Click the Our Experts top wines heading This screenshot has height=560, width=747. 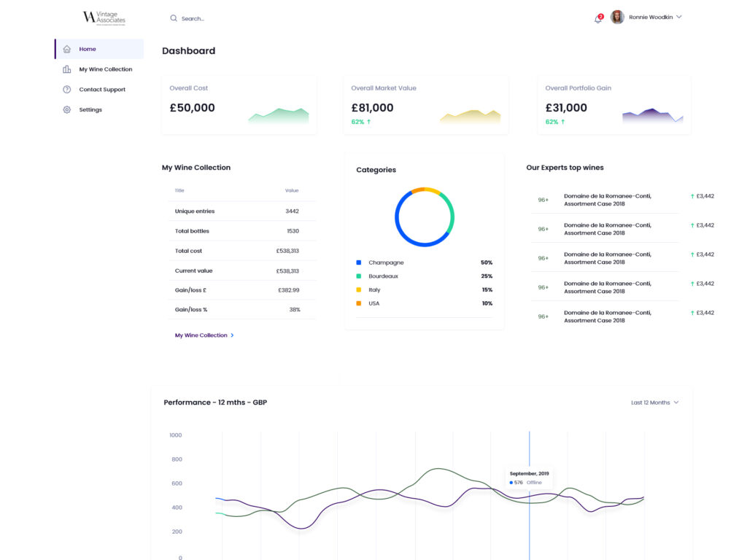pyautogui.click(x=565, y=168)
